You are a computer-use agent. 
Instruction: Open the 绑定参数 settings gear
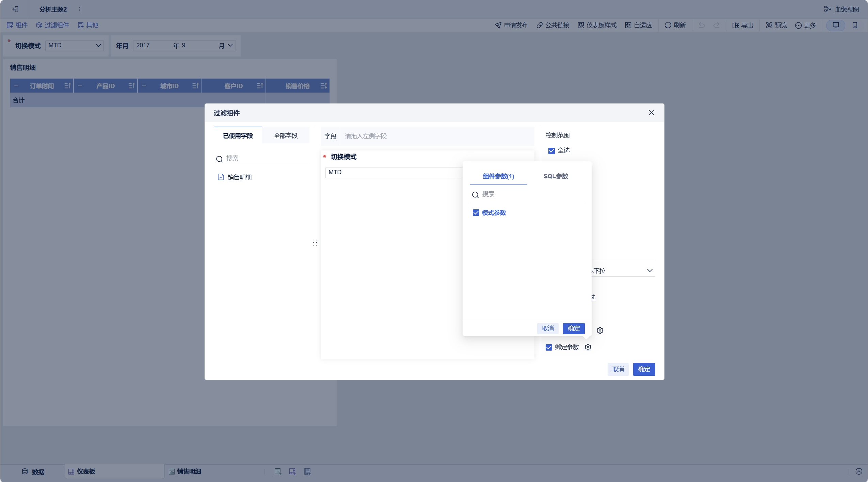click(x=588, y=347)
